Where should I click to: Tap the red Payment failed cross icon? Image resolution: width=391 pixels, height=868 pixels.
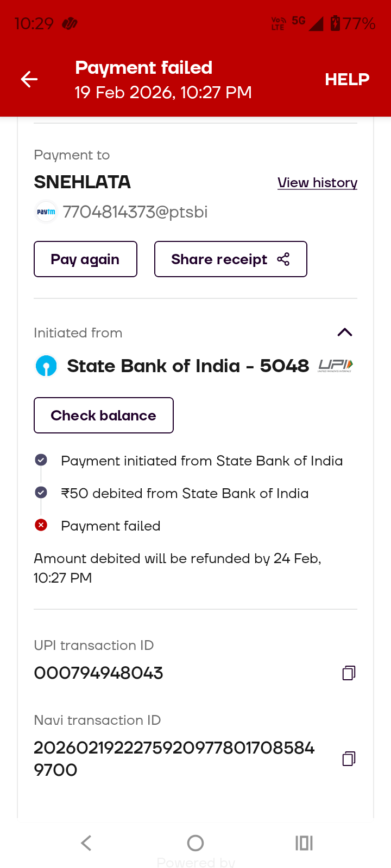41,525
